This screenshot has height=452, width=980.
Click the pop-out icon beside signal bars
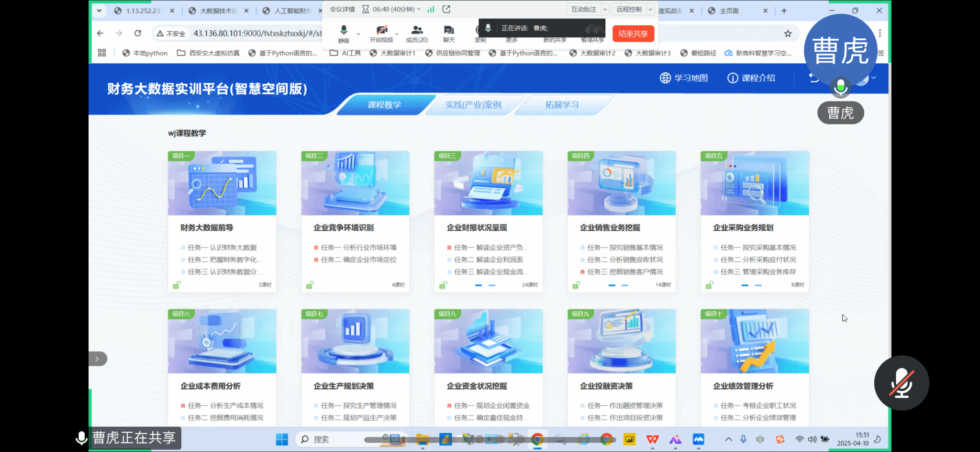click(446, 9)
